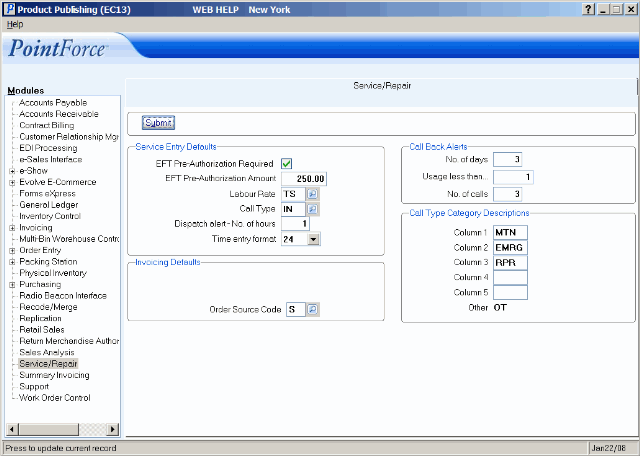Click the Order Source Code field
Image resolution: width=640 pixels, height=456 pixels.
(x=296, y=309)
